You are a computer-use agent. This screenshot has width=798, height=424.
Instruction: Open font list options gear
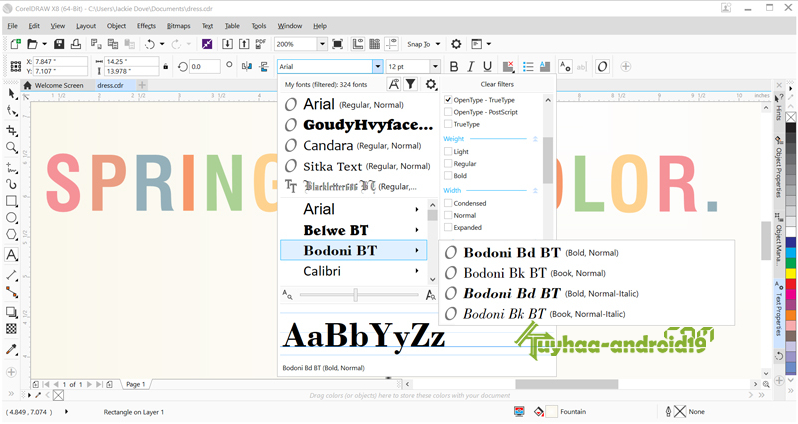pos(431,84)
